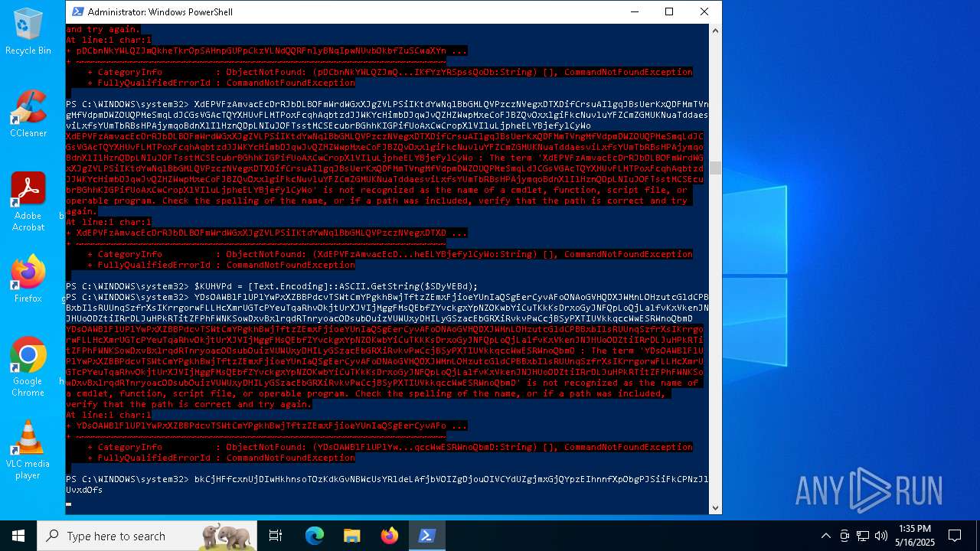
Task: Launch Microsoft Edge from the taskbar
Action: point(315,536)
